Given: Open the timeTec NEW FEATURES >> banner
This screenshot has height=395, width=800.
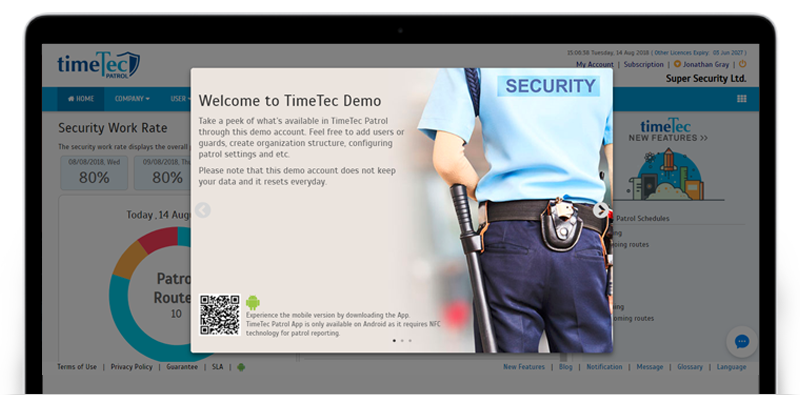Looking at the screenshot, I should click(667, 131).
